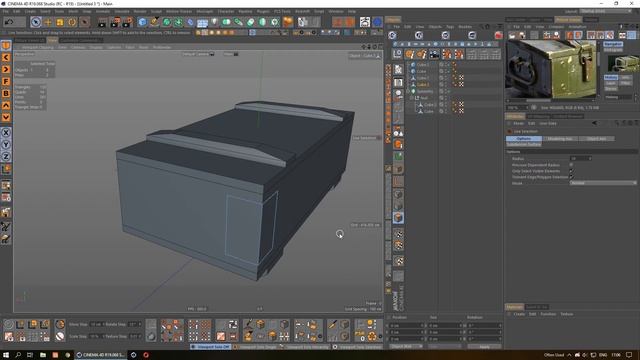Click Viewport Solo Selection button

(357, 347)
